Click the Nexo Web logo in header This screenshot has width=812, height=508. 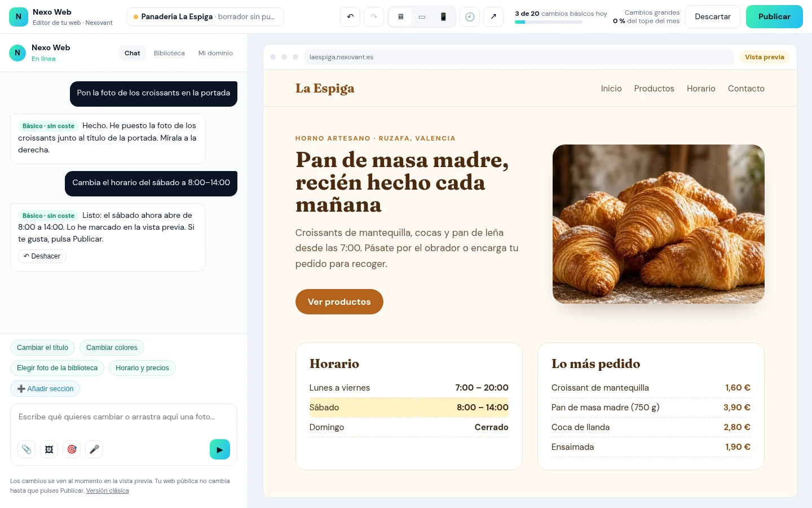[x=19, y=17]
